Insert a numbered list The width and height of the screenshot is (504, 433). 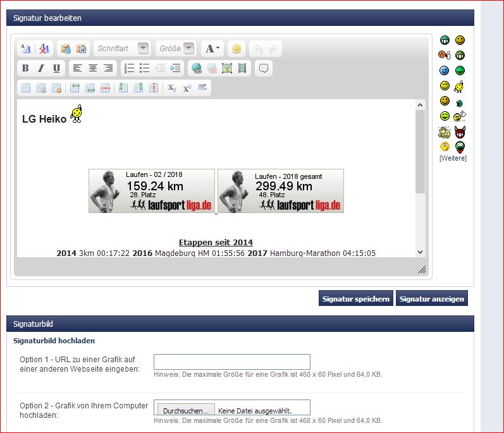point(129,68)
